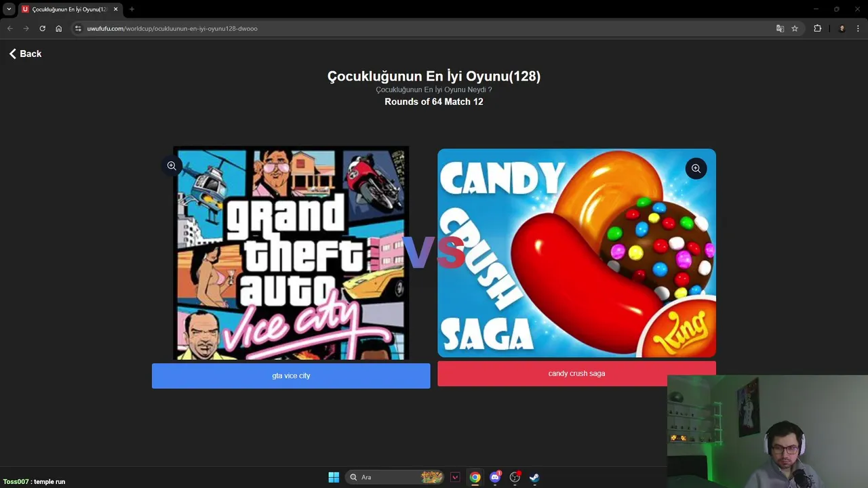Click the Rounds of 64 Match 12 text
The height and width of the screenshot is (488, 868).
[x=434, y=102]
